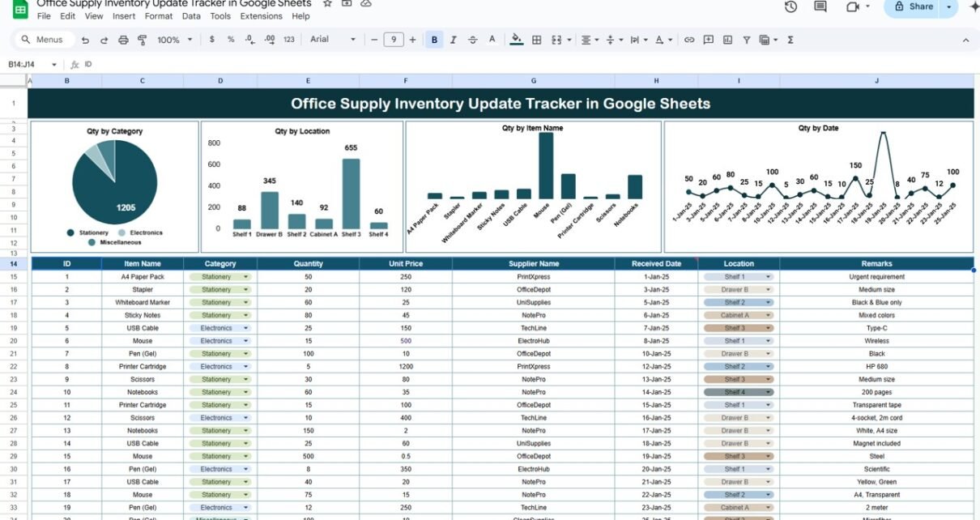Increase font size with plus button
Viewport: 980px width, 520px height.
point(413,40)
